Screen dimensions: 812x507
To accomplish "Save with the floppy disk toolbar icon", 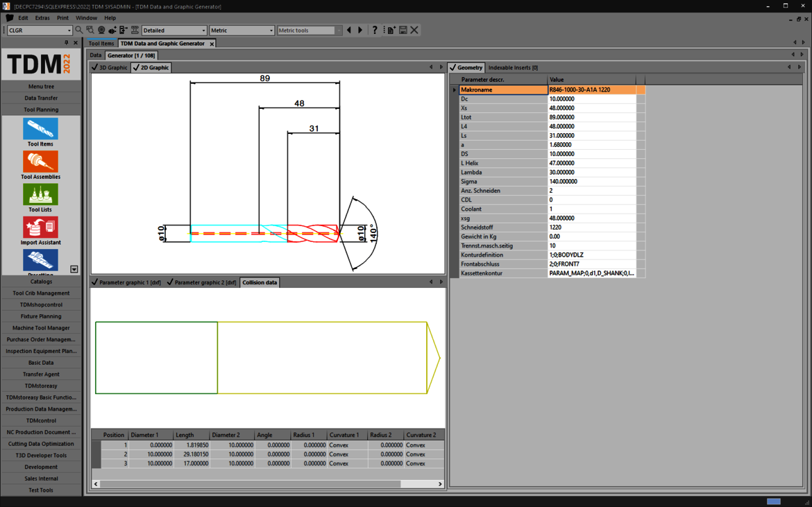I will pos(403,30).
